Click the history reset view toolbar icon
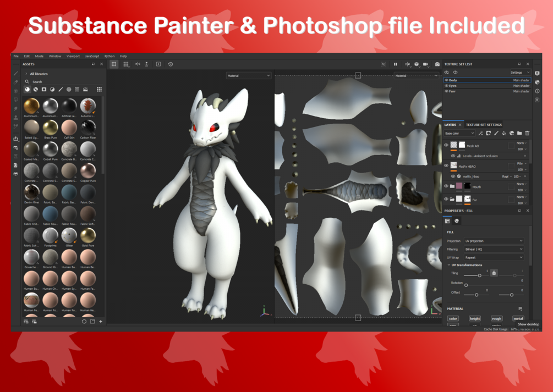 coord(171,64)
